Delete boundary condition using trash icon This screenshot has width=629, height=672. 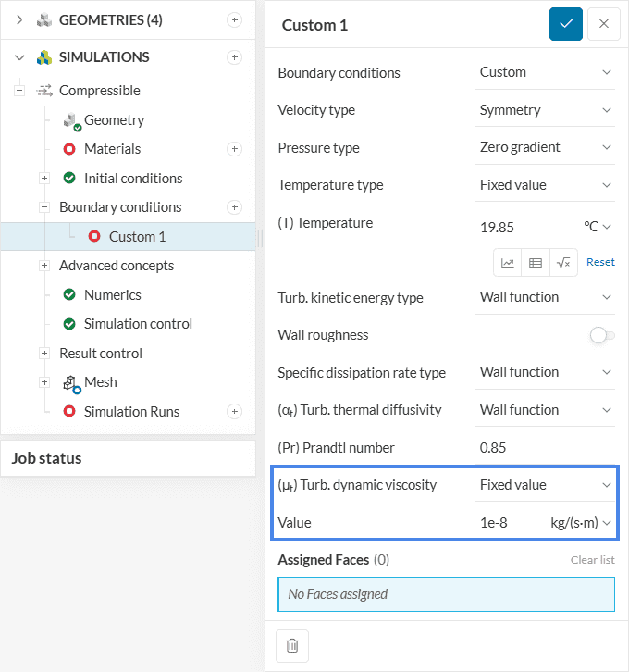[x=292, y=646]
